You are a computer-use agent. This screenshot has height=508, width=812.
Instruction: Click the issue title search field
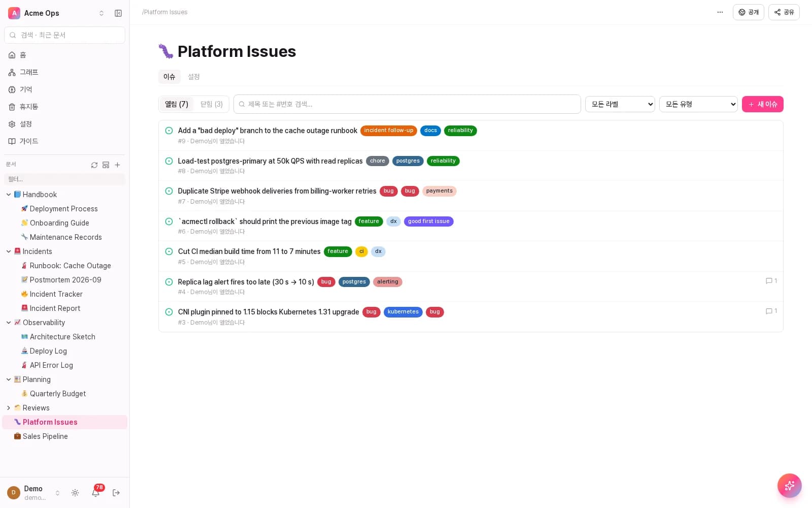tap(407, 104)
